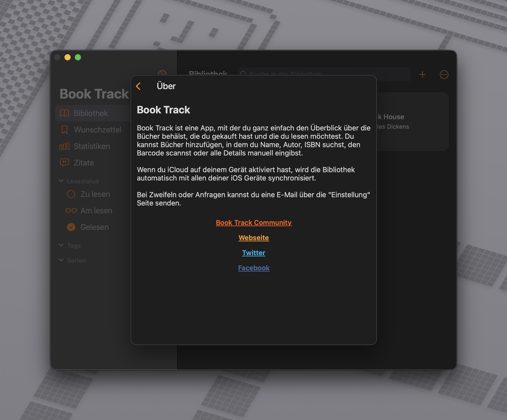Open Wunschzettel bookmark icon

pos(64,130)
